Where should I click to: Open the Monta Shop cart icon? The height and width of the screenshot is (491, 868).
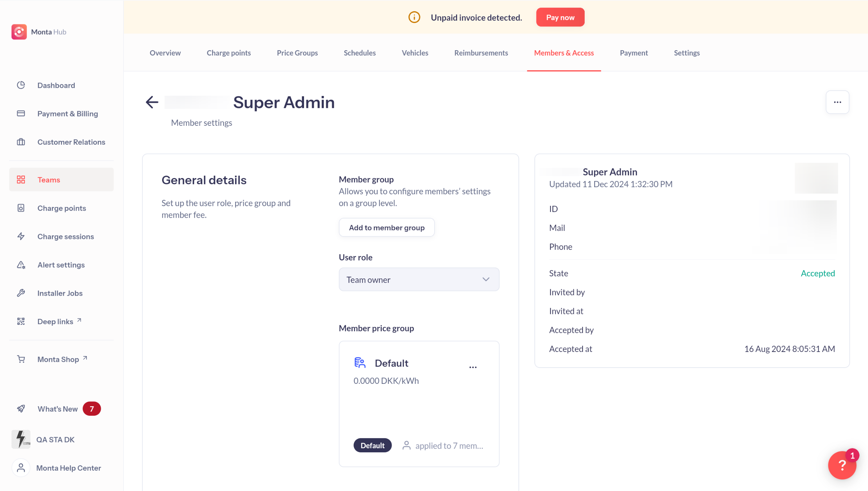tap(21, 359)
